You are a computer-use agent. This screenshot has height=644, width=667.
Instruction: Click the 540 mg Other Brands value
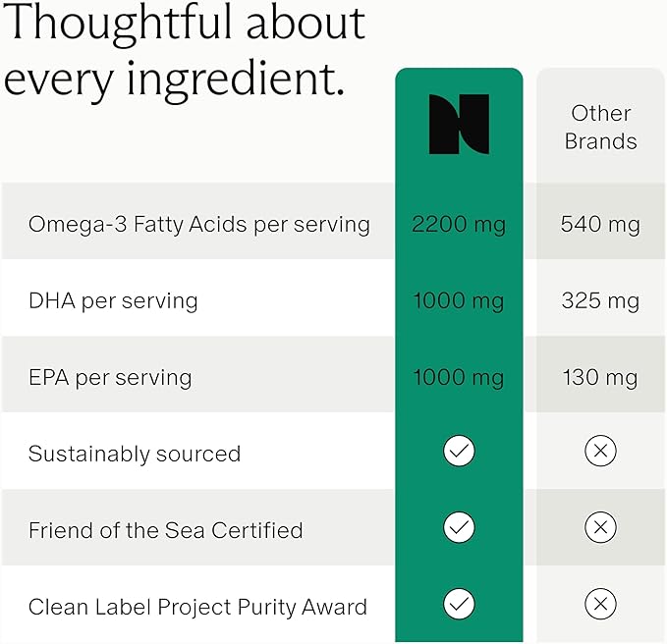pyautogui.click(x=600, y=224)
